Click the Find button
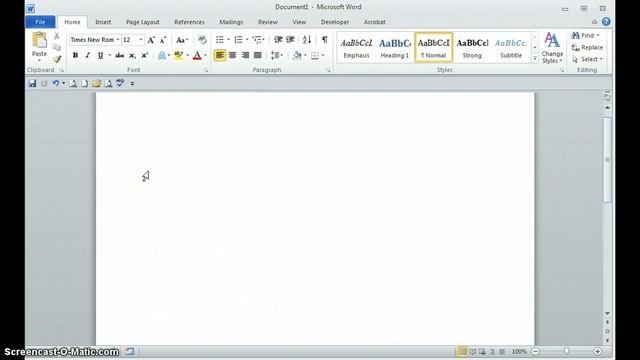The height and width of the screenshot is (360, 640). (x=585, y=36)
